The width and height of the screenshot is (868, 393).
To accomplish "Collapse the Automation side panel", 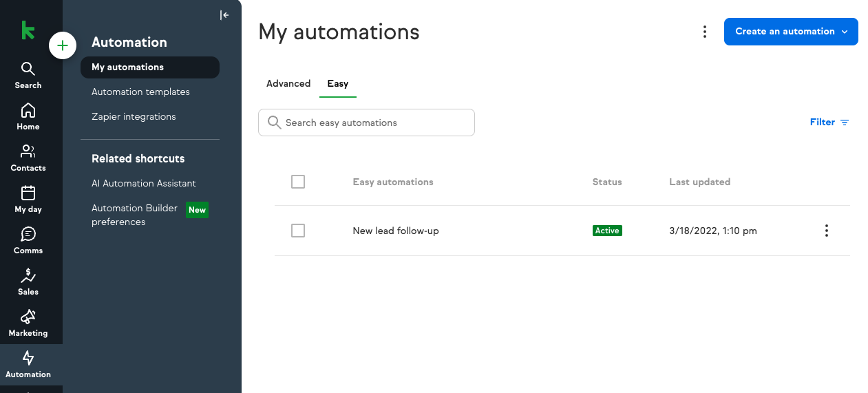I will (224, 15).
